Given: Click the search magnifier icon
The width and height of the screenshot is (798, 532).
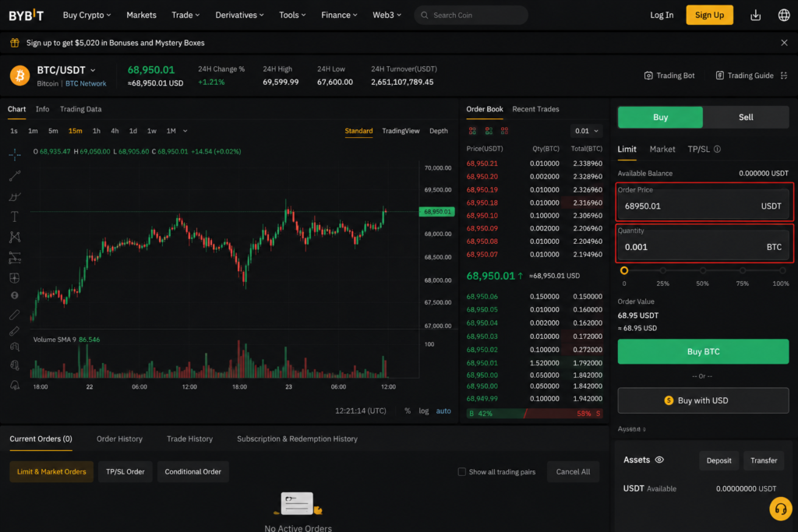Looking at the screenshot, I should coord(425,16).
